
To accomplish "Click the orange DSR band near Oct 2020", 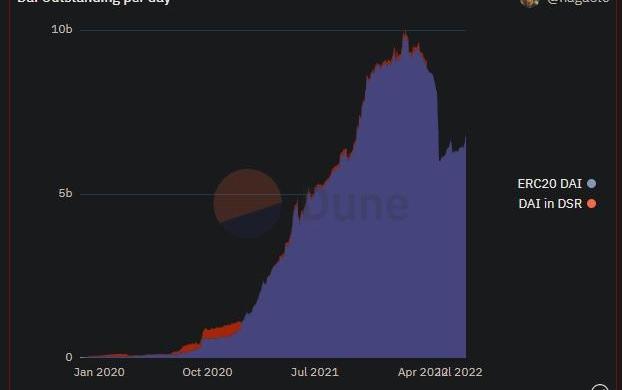I will (221, 331).
